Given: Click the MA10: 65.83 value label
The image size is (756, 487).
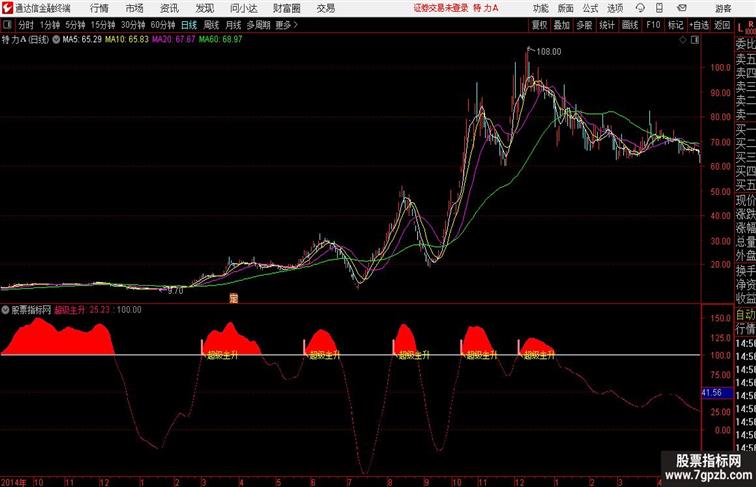Looking at the screenshot, I should point(127,40).
